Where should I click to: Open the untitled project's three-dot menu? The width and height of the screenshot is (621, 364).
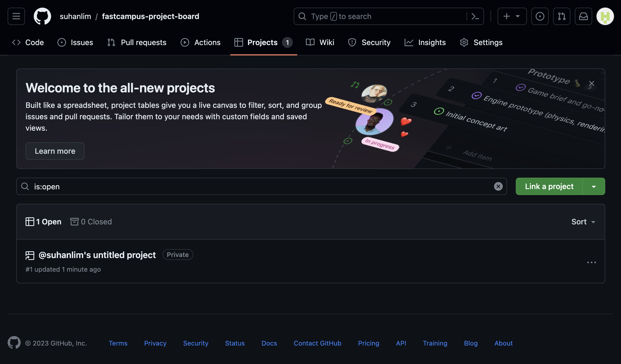(x=591, y=262)
